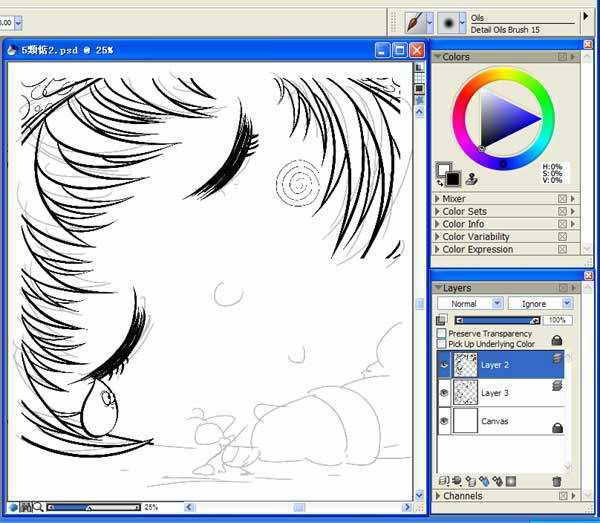
Task: Delete layer with the trash can icon
Action: click(x=557, y=481)
